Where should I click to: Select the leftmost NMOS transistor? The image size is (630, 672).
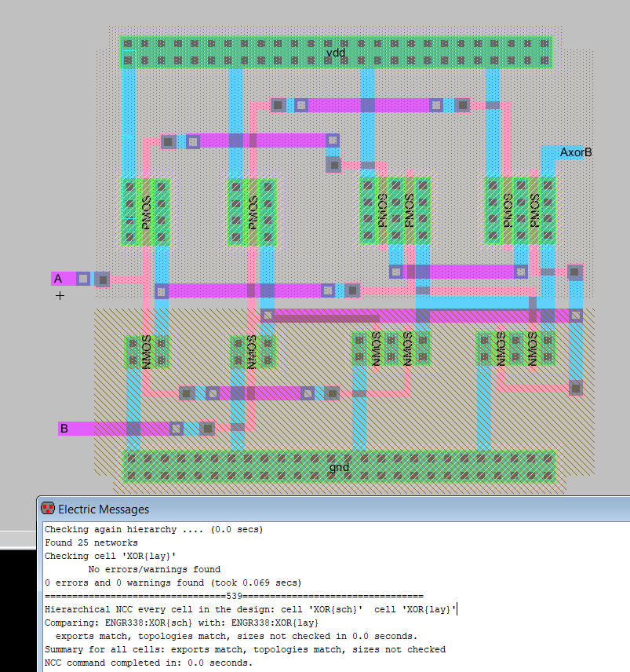click(146, 351)
